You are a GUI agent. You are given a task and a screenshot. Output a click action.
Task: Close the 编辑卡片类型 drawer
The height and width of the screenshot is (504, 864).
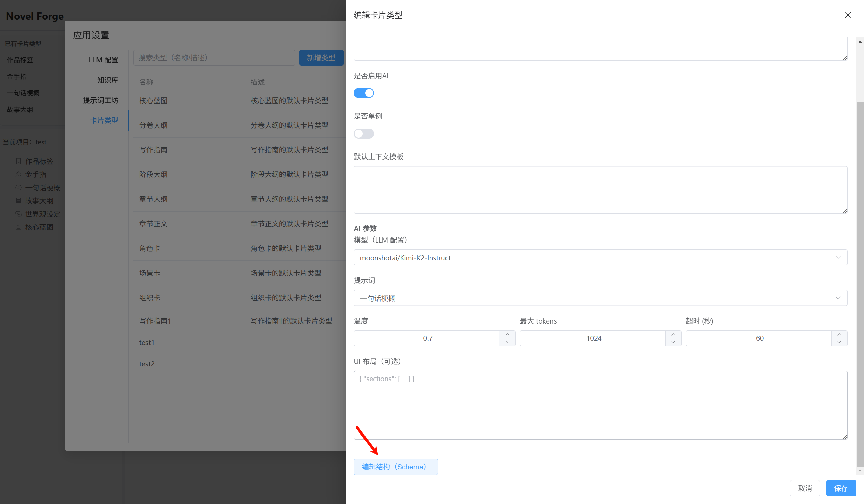point(847,15)
